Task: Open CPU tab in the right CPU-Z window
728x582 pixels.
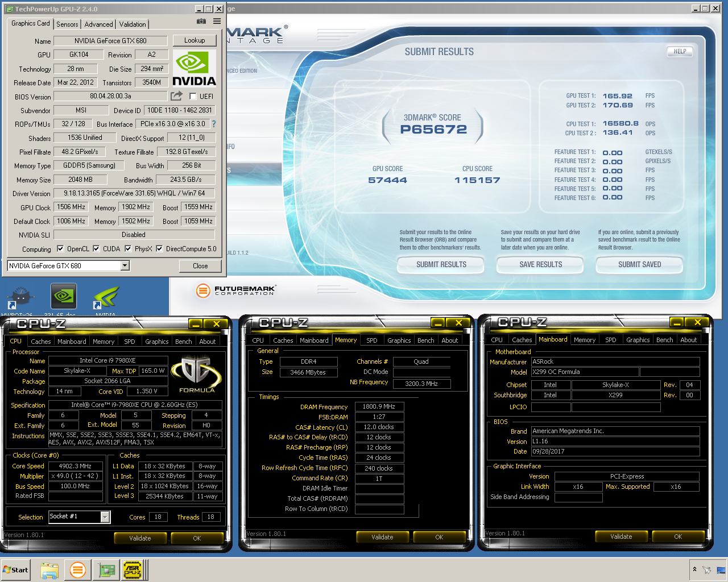Action: pyautogui.click(x=497, y=340)
